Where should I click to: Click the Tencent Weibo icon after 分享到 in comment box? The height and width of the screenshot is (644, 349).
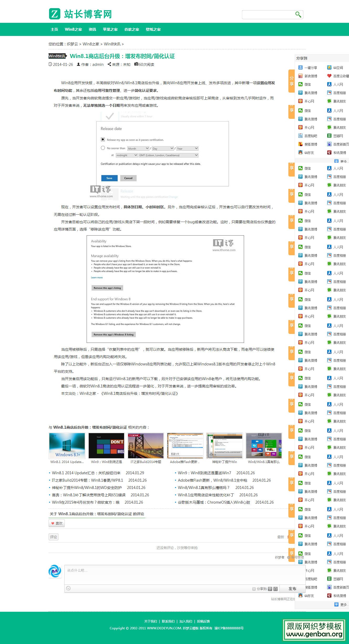[x=270, y=589]
